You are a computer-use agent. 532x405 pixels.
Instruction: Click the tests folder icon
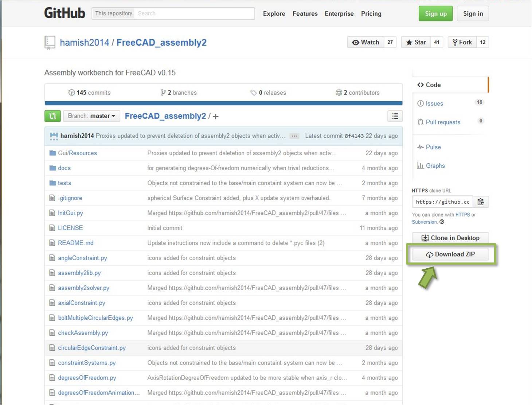[52, 183]
